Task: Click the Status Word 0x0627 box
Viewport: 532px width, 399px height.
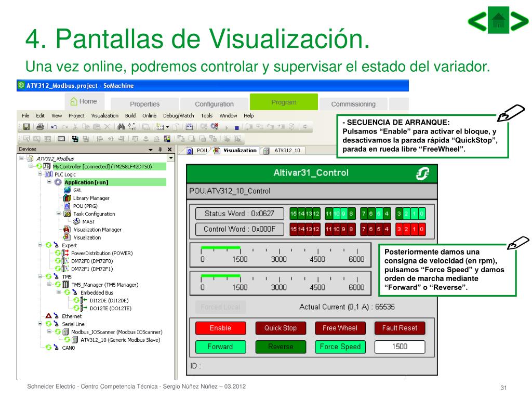Action: point(240,214)
